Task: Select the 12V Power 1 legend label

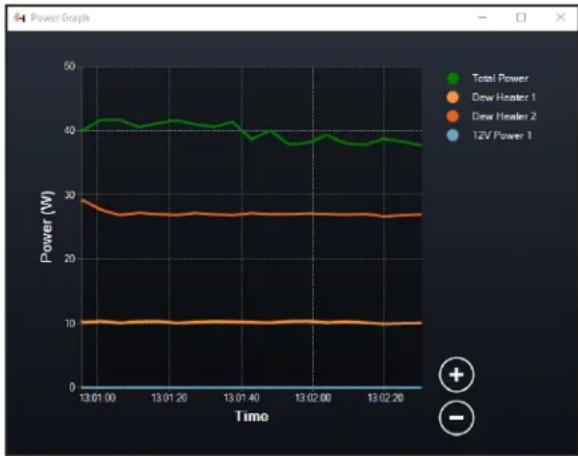Action: 502,135
